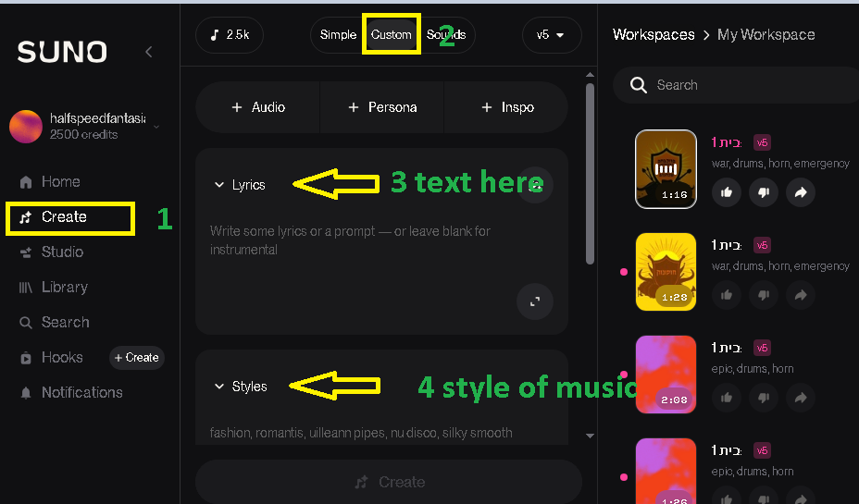859x504 pixels.
Task: Click the Hooks + Create button
Action: (x=137, y=357)
